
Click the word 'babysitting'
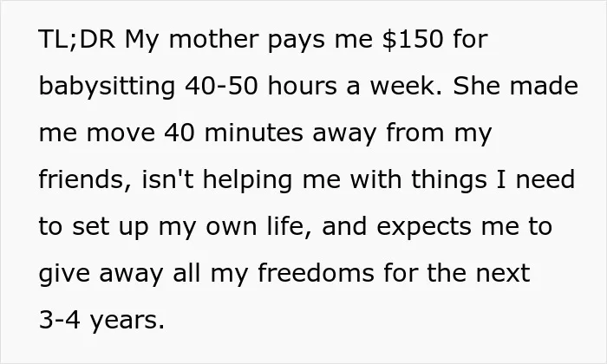[108, 88]
